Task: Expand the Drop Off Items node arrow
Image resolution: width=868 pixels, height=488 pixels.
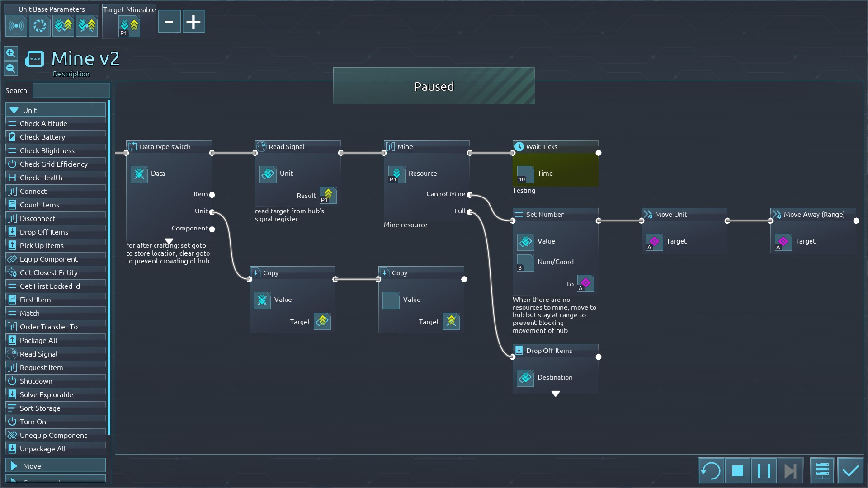Action: pyautogui.click(x=556, y=394)
